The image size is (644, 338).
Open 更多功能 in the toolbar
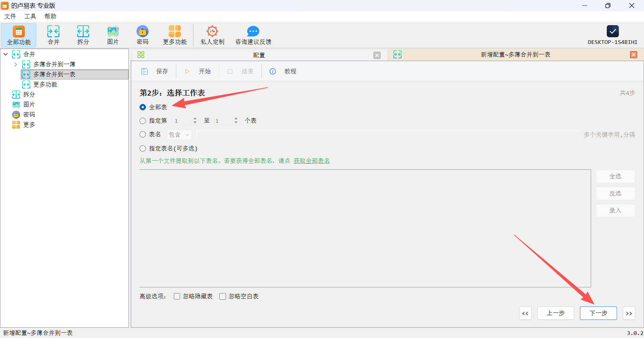(x=175, y=35)
